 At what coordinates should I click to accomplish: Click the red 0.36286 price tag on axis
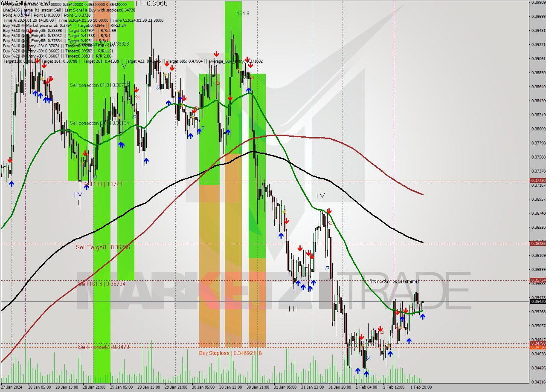pyautogui.click(x=537, y=243)
